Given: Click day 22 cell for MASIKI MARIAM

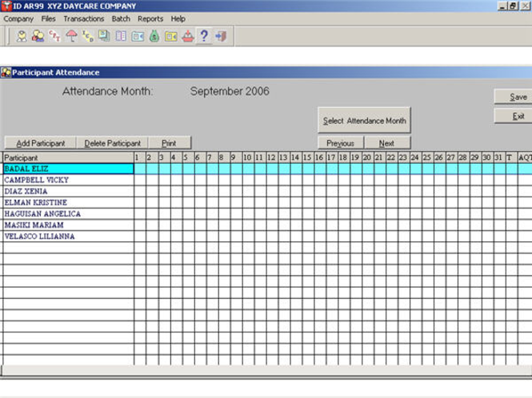Looking at the screenshot, I should [391, 225].
